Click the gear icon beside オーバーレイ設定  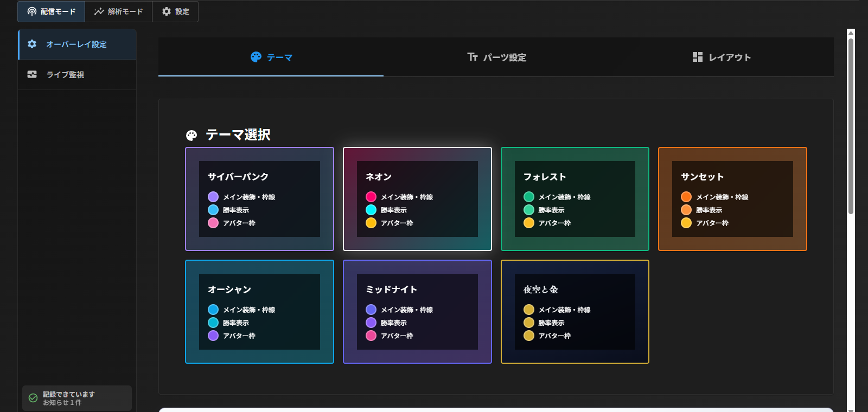32,44
